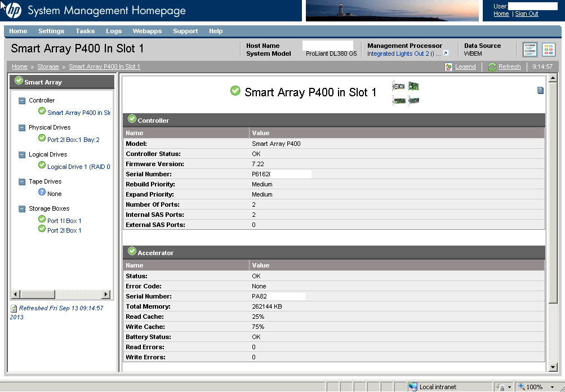Open the Webapps menu
This screenshot has height=392, width=565.
(147, 31)
